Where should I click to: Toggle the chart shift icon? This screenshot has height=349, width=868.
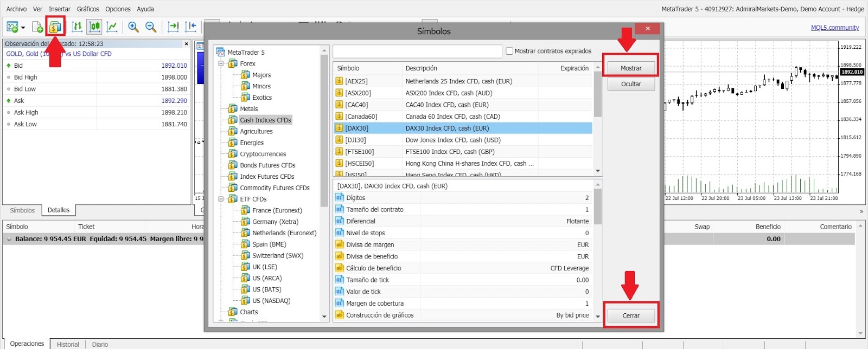(190, 27)
